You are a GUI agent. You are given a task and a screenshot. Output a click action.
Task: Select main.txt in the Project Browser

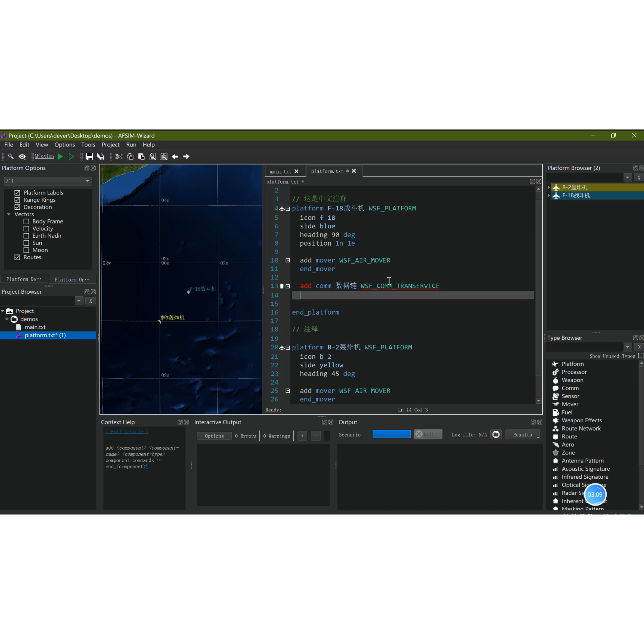click(35, 327)
